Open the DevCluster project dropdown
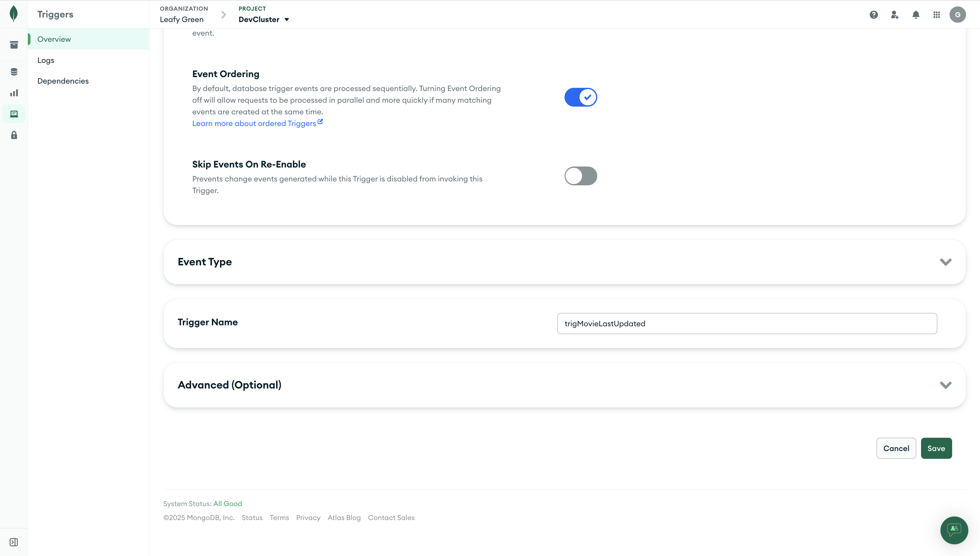 click(263, 19)
